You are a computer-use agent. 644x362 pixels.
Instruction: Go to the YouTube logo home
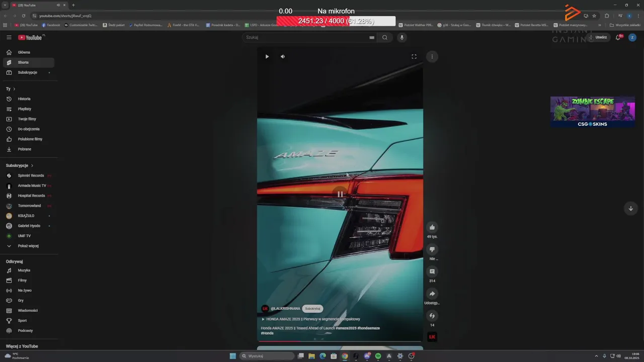tap(31, 37)
